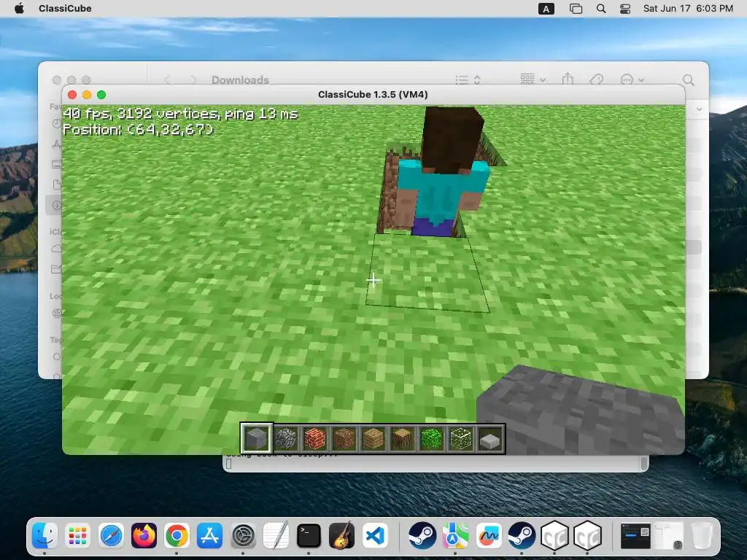Click the player character model in game
This screenshot has height=560, width=747.
point(442,172)
